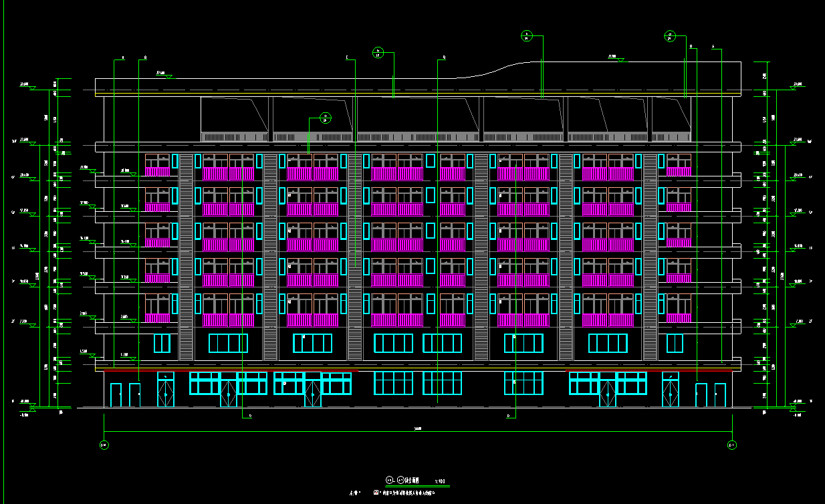Select the rightmost ground-floor single door
This screenshot has height=504, width=825.
click(x=720, y=395)
